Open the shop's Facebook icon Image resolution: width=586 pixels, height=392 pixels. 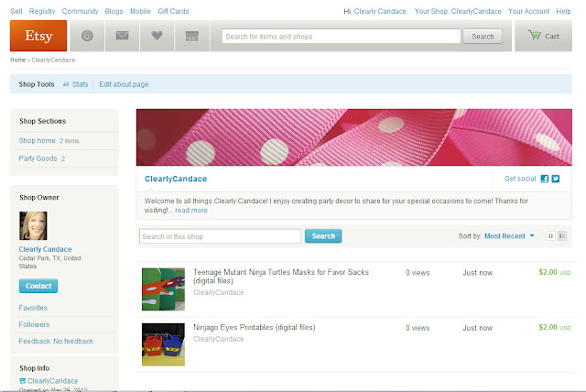(545, 179)
